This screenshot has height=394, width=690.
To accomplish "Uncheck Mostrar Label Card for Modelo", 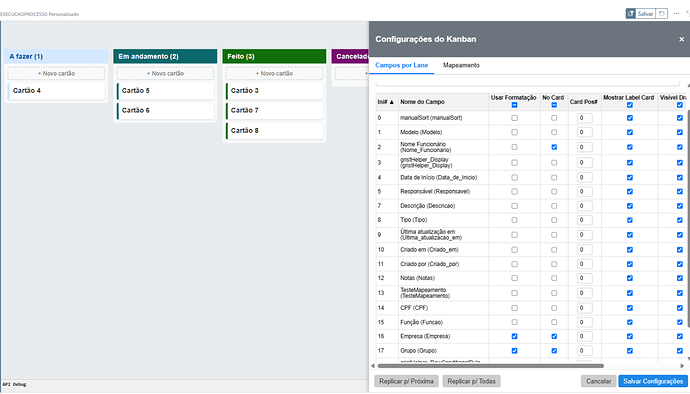I will (x=630, y=133).
